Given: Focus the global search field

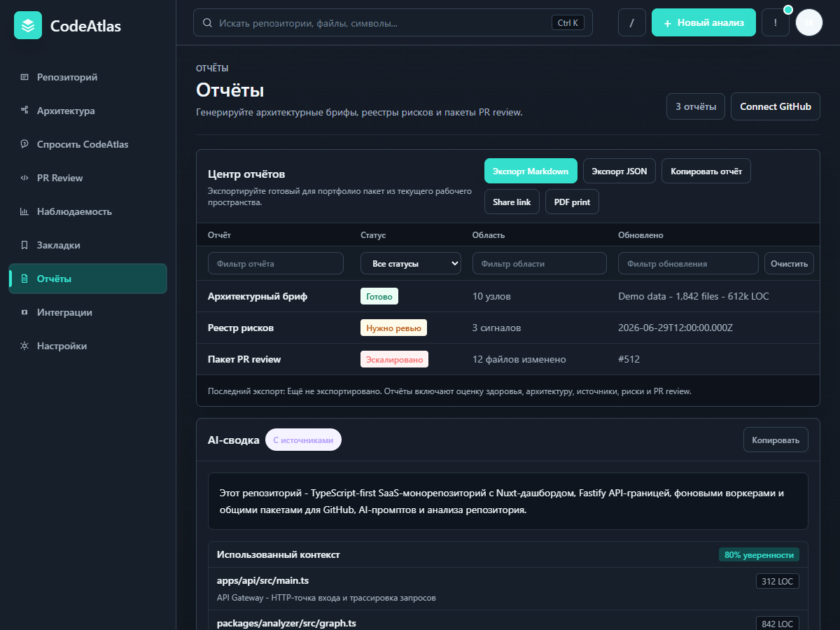Looking at the screenshot, I should (x=393, y=22).
